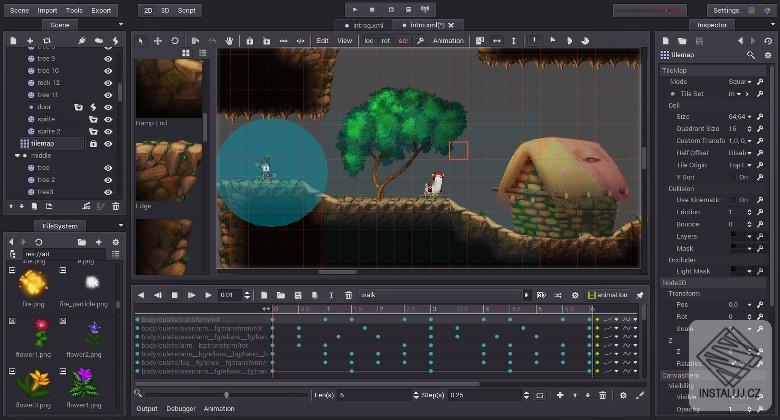Switch tile palette to list view
780x420 pixels.
[202, 53]
